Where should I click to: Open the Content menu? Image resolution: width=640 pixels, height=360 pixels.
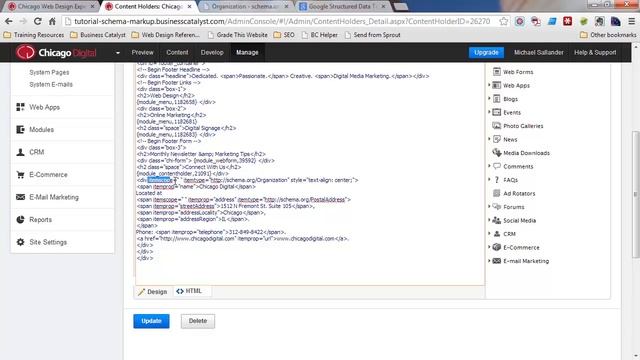(x=177, y=52)
